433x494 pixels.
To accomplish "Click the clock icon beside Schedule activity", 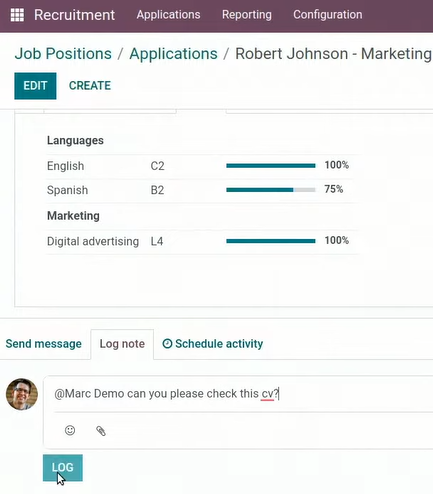I will [x=167, y=343].
